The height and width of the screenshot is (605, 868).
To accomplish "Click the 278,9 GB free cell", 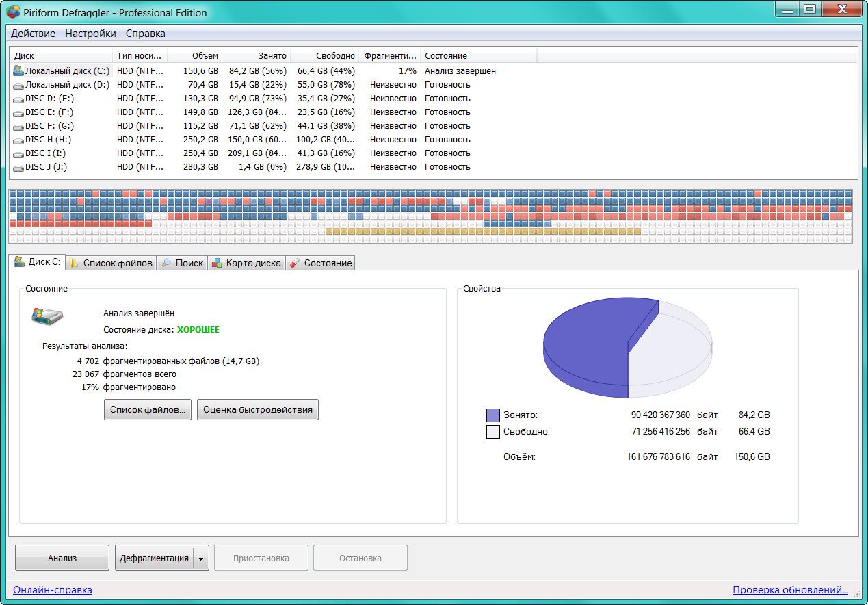I will 326,167.
